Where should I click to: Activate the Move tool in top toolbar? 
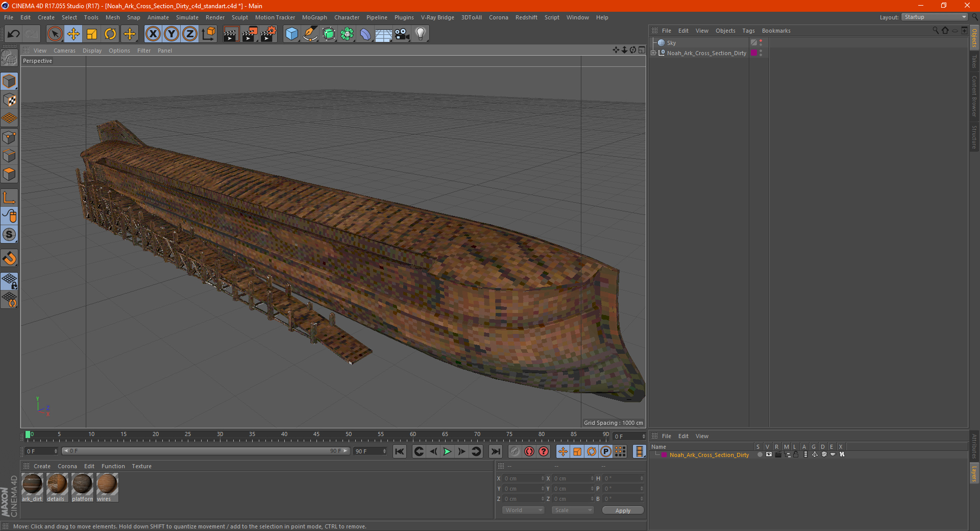(x=73, y=34)
